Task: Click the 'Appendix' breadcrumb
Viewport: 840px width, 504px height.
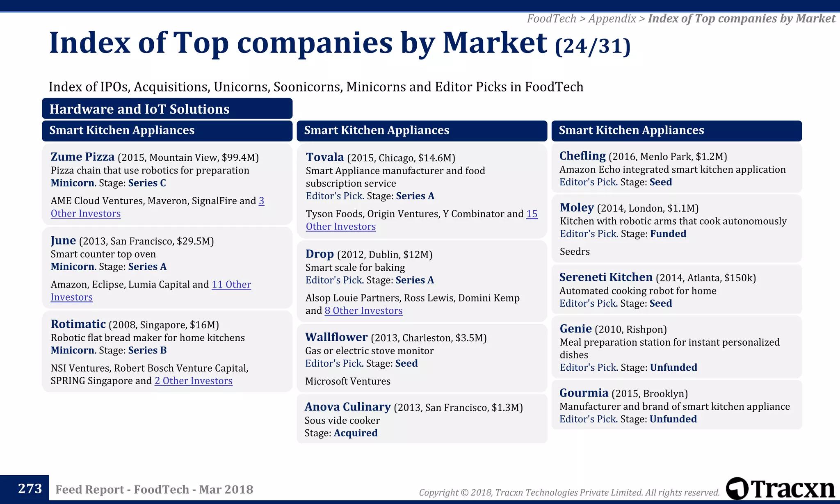Action: [612, 18]
